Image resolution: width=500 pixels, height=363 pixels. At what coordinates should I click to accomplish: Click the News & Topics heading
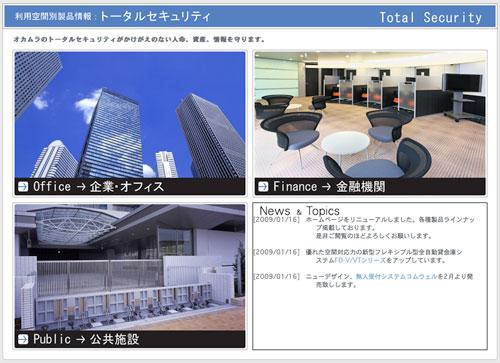pyautogui.click(x=299, y=211)
